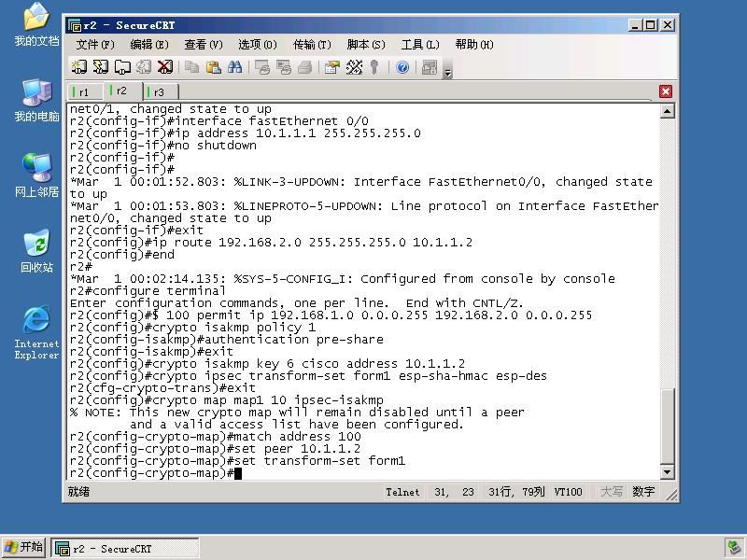Open the 选项(O) menu
This screenshot has height=560, width=747.
[x=258, y=45]
